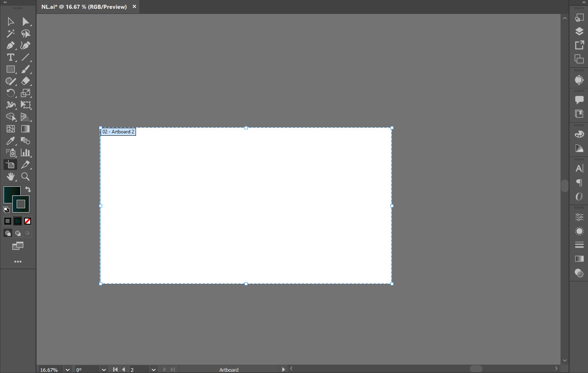Set paint to None red slash
Screen dimensions: 588x373
click(27, 221)
